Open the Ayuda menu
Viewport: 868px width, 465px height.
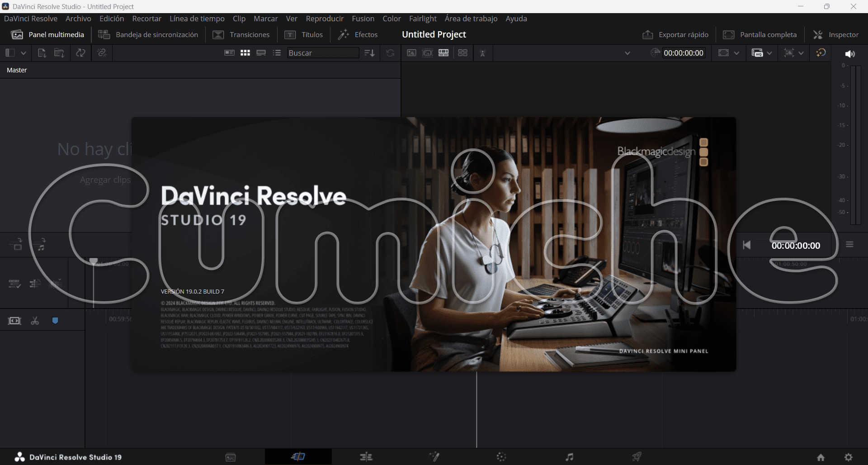[516, 19]
